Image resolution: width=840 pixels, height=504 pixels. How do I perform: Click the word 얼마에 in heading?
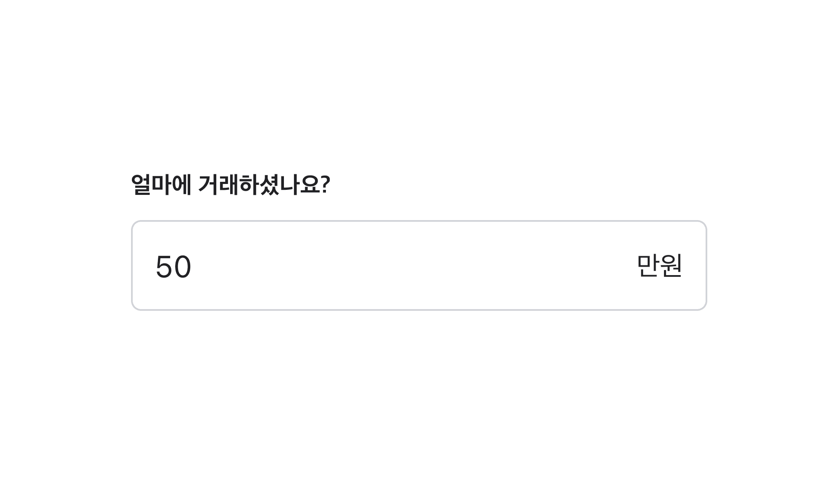click(161, 184)
